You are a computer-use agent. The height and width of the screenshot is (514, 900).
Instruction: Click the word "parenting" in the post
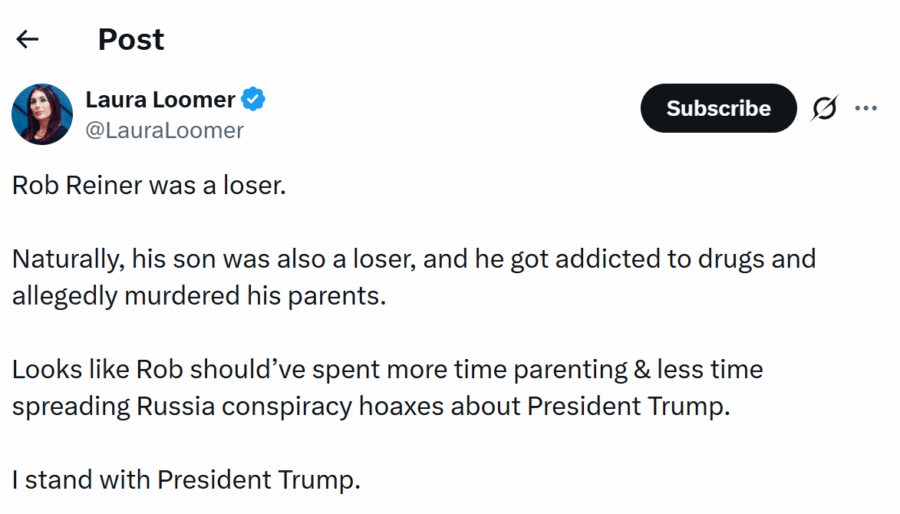(x=569, y=369)
